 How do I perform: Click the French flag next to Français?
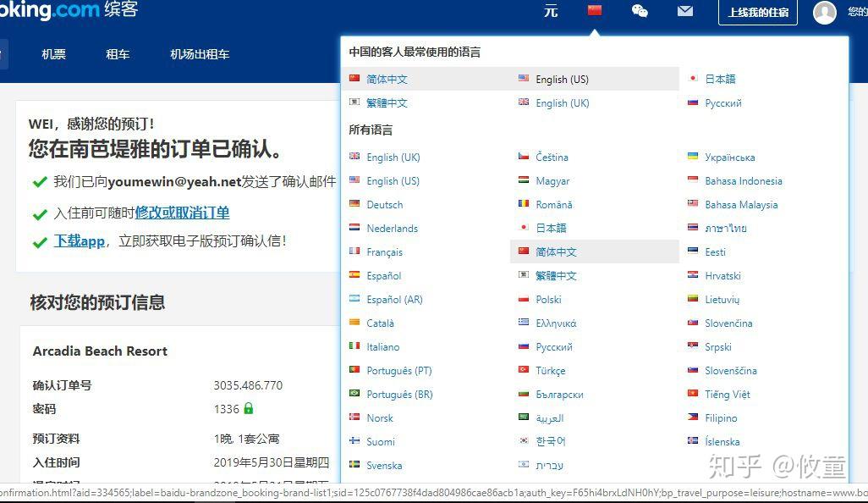point(354,251)
